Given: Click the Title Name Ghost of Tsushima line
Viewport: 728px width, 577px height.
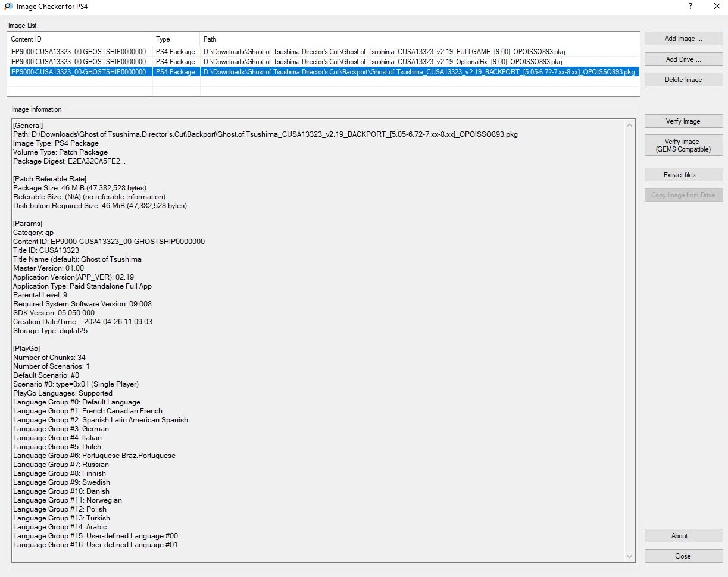Looking at the screenshot, I should point(77,259).
